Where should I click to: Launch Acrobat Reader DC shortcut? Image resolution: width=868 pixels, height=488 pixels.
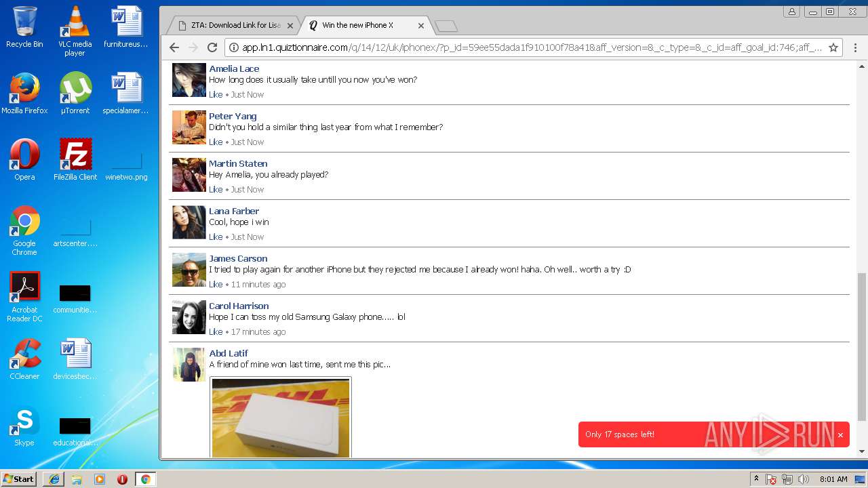tap(24, 297)
